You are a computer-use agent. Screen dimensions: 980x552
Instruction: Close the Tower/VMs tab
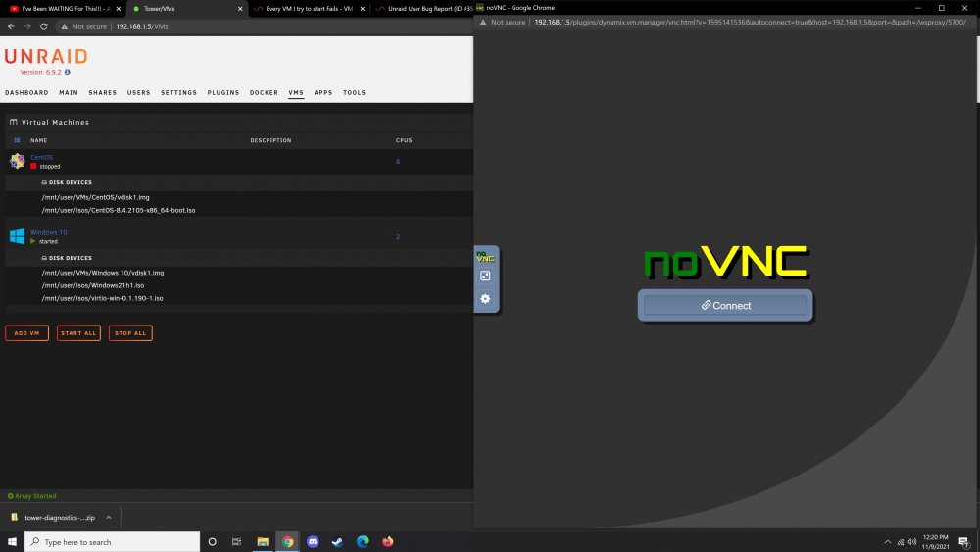point(240,9)
